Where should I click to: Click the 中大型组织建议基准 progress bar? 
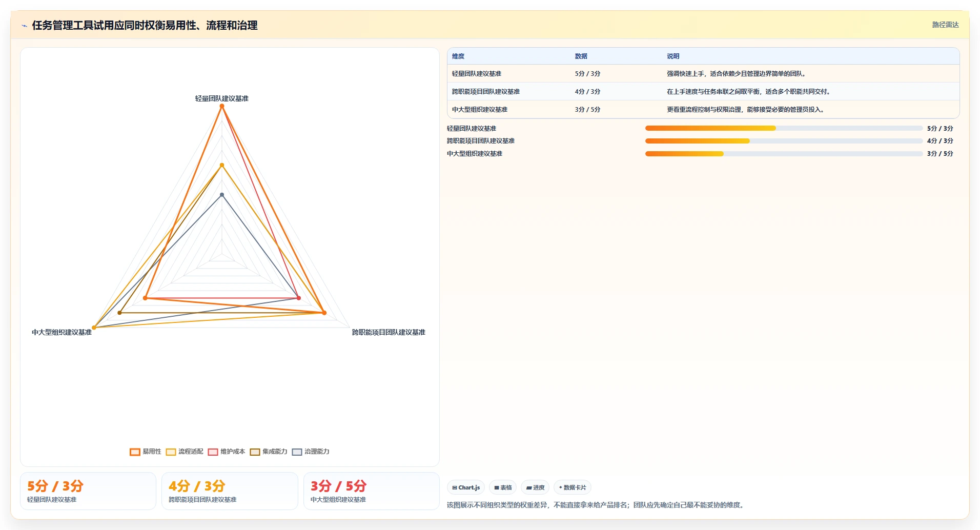point(784,154)
